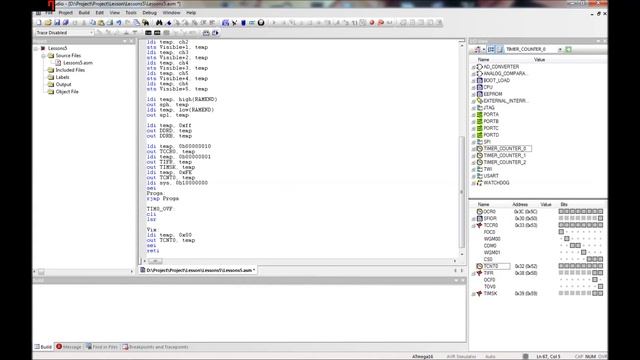Open the Debug menu
This screenshot has height=360, width=640.
coord(149,13)
